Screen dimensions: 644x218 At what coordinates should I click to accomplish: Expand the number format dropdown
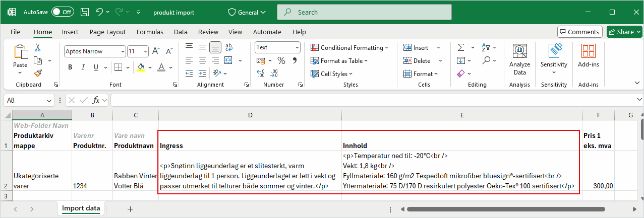(x=297, y=47)
